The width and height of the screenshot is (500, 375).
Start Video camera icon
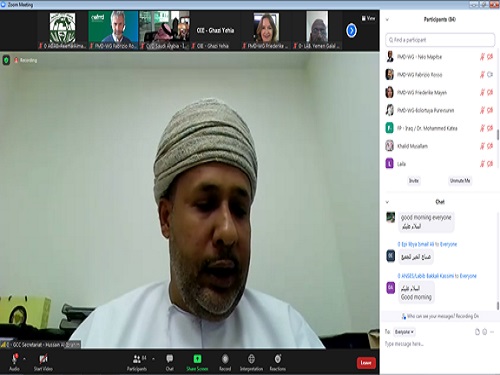43,359
